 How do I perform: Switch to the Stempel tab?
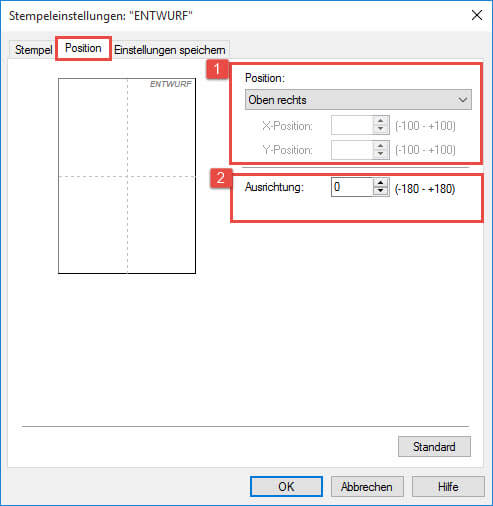(33, 50)
